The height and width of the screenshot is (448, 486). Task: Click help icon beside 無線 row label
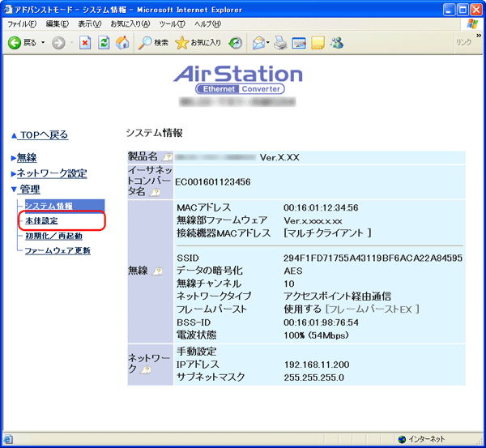point(160,270)
